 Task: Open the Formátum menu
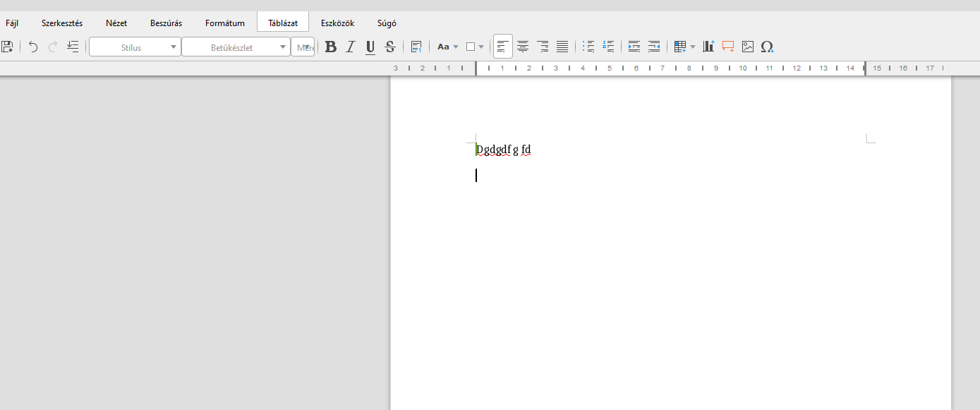(224, 23)
